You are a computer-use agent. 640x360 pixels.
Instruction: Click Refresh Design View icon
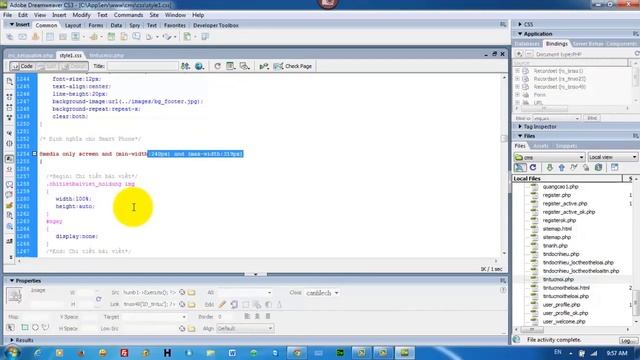[x=217, y=66]
